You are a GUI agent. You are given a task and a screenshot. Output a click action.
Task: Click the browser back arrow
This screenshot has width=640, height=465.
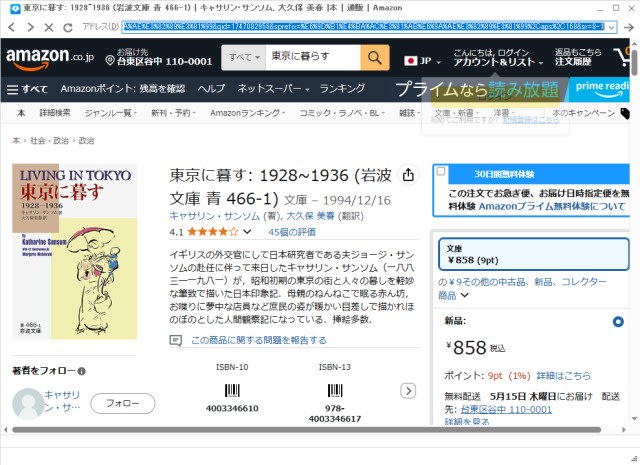(11, 27)
